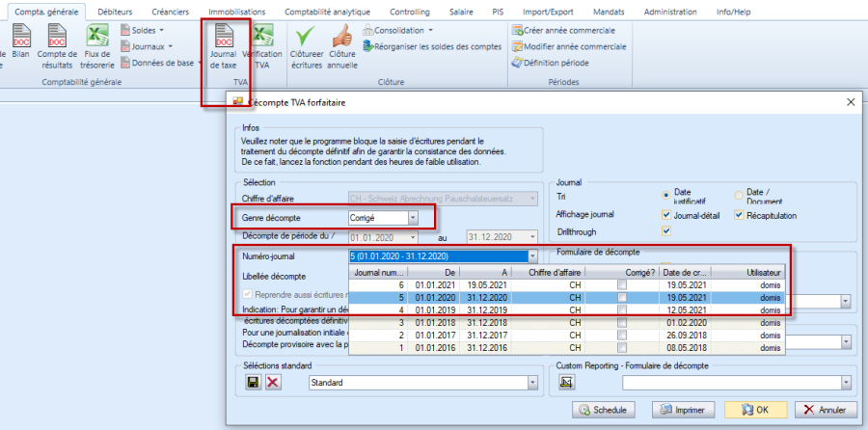Image resolution: width=868 pixels, height=430 pixels.
Task: Click Clôtureer écritures checkmark icon
Action: tap(306, 36)
